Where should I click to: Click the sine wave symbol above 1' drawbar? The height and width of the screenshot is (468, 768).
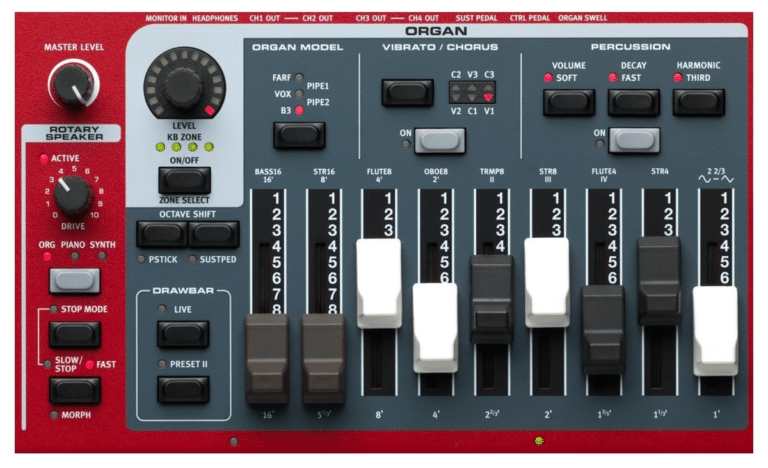point(704,179)
